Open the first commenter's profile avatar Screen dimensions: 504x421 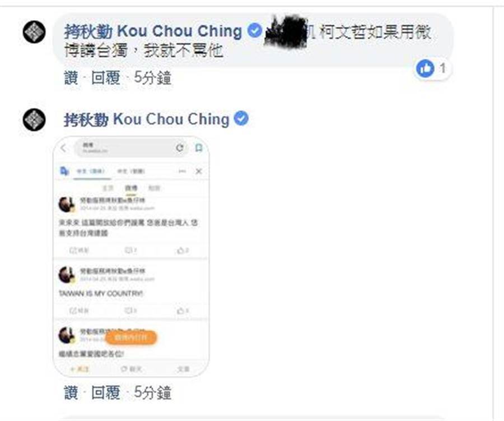[x=34, y=32]
